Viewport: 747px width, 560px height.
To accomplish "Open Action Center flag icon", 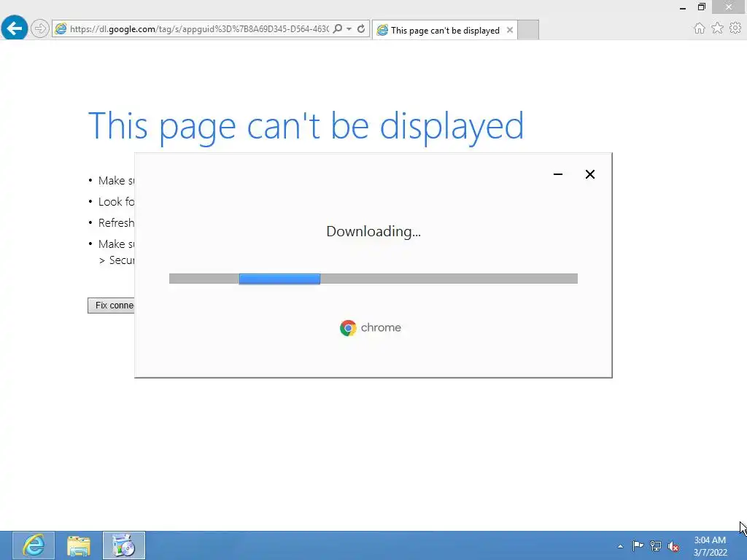I will [x=638, y=545].
